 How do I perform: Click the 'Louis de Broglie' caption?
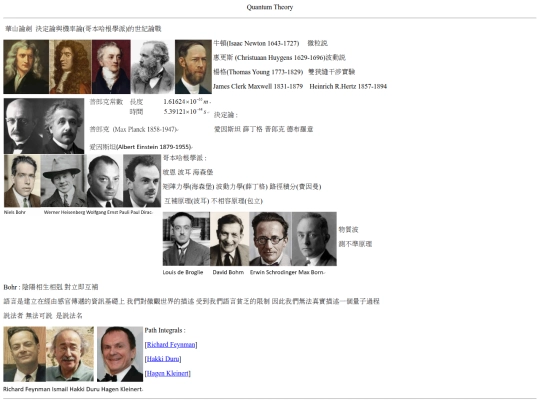point(183,272)
